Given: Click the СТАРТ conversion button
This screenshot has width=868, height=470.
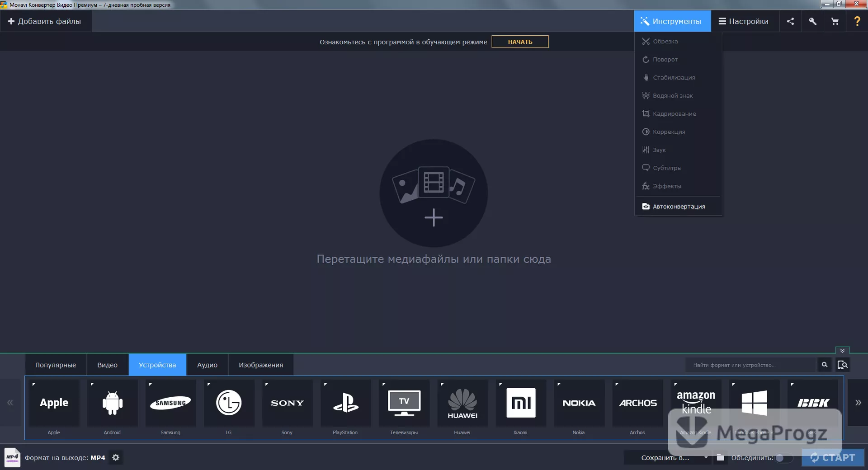Looking at the screenshot, I should [x=833, y=457].
